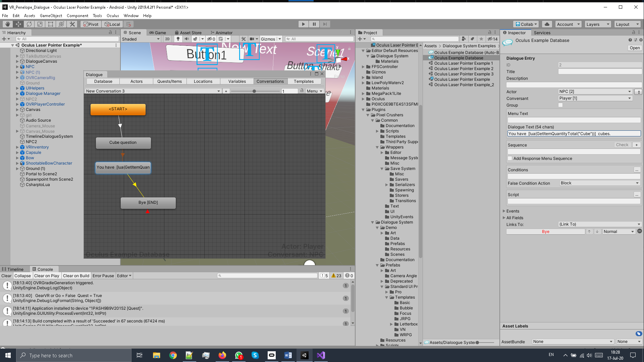Screen dimensions: 644x362
Task: Toggle hidden packages count in Project
Action: click(x=493, y=39)
